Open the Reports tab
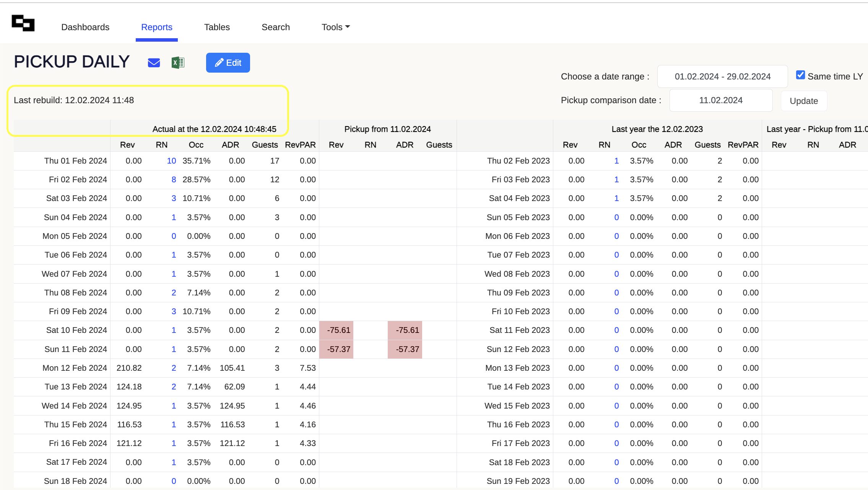This screenshot has height=490, width=868. [157, 27]
